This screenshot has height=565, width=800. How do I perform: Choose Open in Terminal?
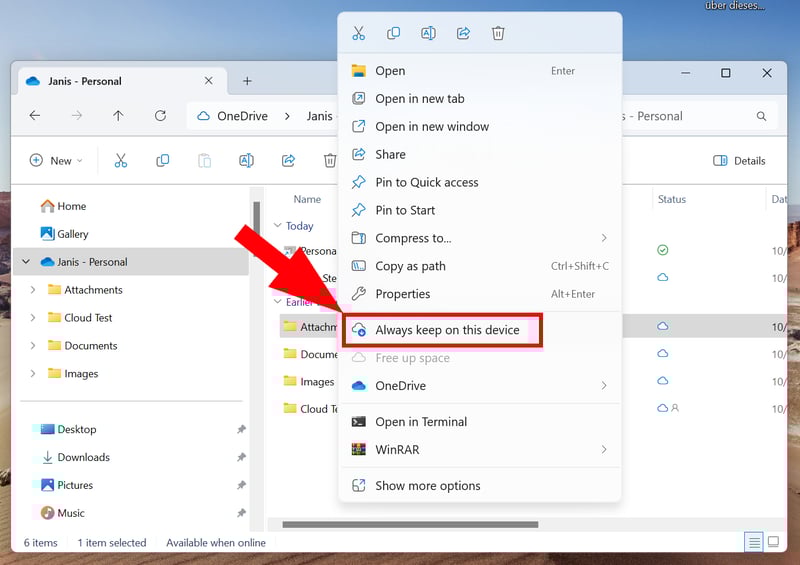coord(480,422)
